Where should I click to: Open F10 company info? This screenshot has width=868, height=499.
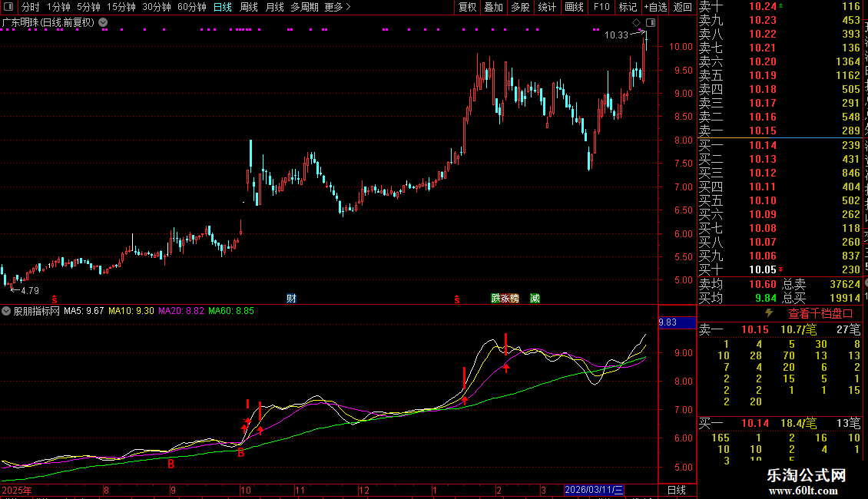point(601,7)
